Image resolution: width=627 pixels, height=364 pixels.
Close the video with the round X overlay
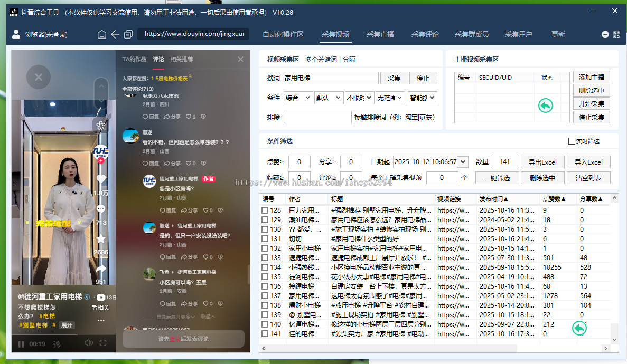click(x=39, y=77)
